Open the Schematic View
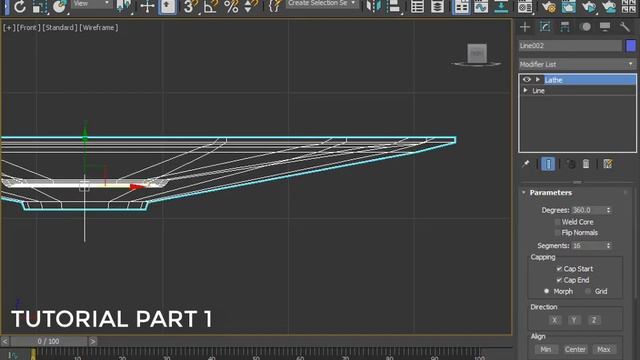Image resolution: width=640 pixels, height=360 pixels. (x=501, y=7)
